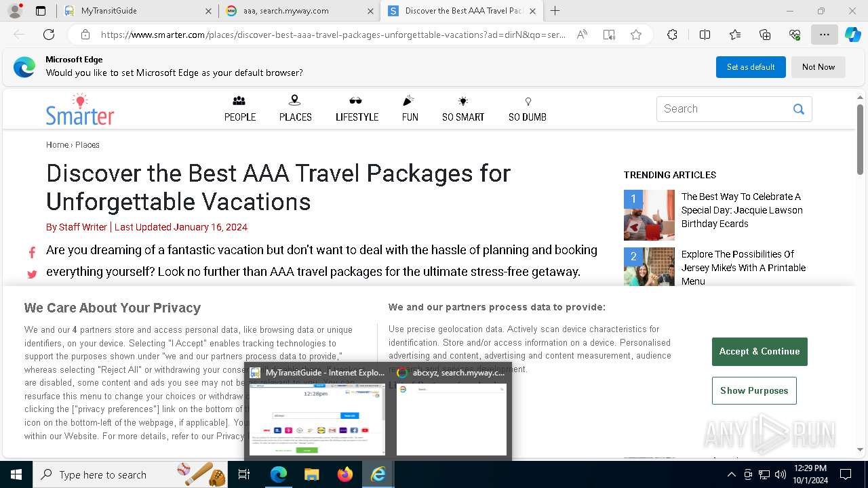This screenshot has height=488, width=868.
Task: Launch Microsoft Edge from the taskbar
Action: coord(279,474)
